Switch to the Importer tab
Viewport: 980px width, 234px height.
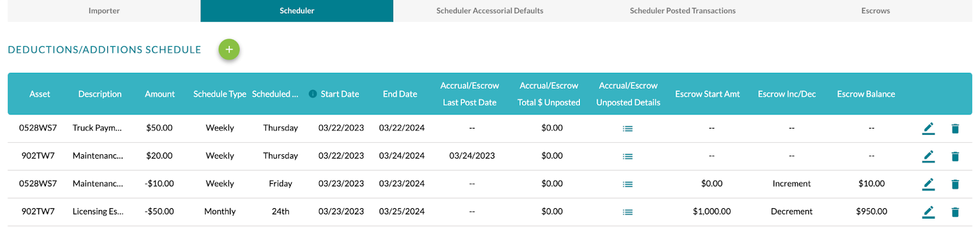[x=104, y=10]
